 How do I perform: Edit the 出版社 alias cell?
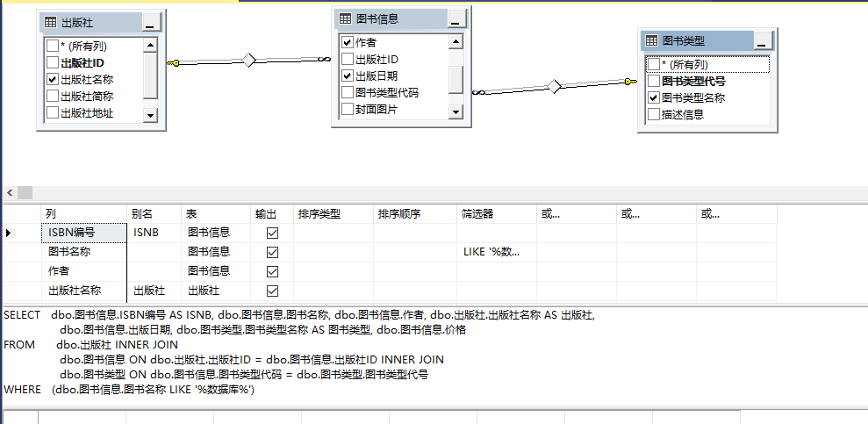click(154, 291)
